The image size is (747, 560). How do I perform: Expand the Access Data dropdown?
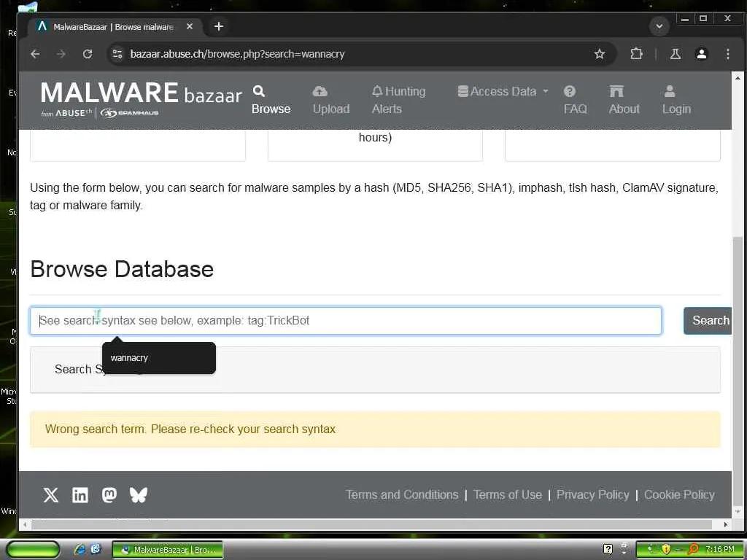point(503,91)
